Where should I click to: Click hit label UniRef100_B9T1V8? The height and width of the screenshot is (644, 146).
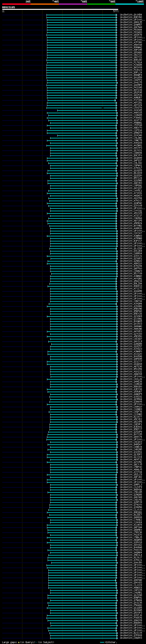coord(131,90)
